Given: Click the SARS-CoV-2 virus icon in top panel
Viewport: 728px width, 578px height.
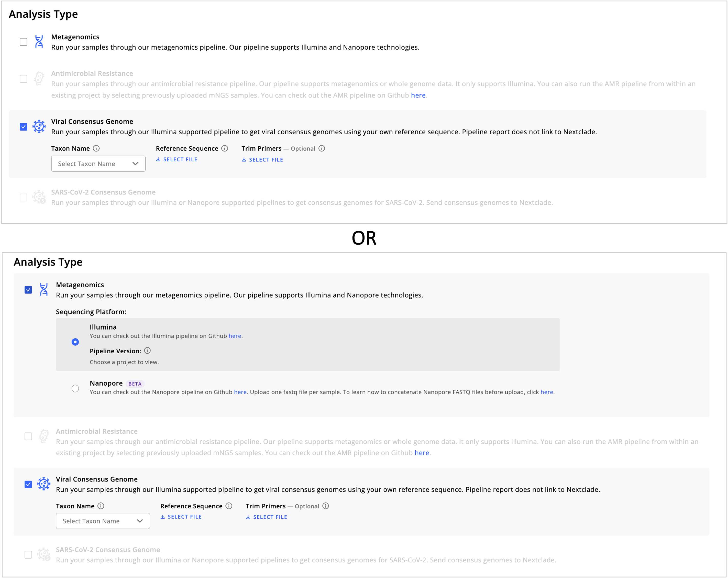Looking at the screenshot, I should click(x=39, y=197).
